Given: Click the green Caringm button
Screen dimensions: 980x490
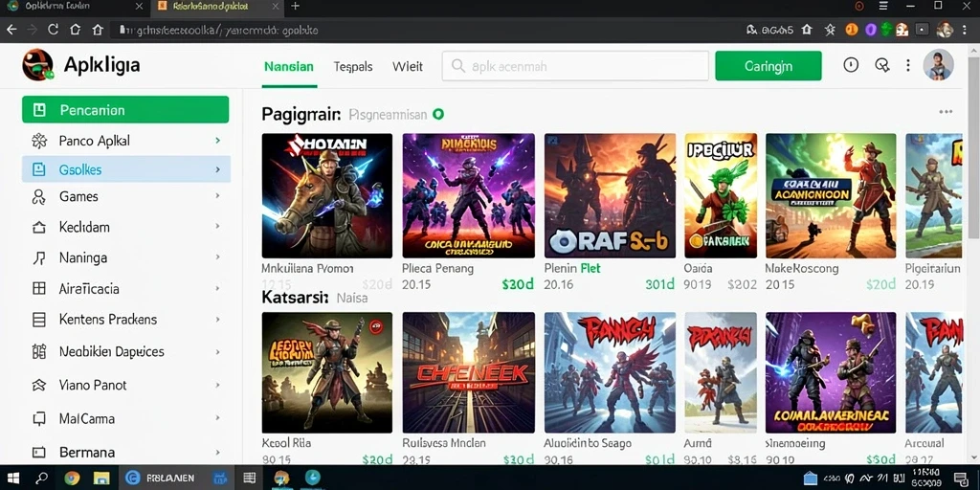Looking at the screenshot, I should coord(768,66).
